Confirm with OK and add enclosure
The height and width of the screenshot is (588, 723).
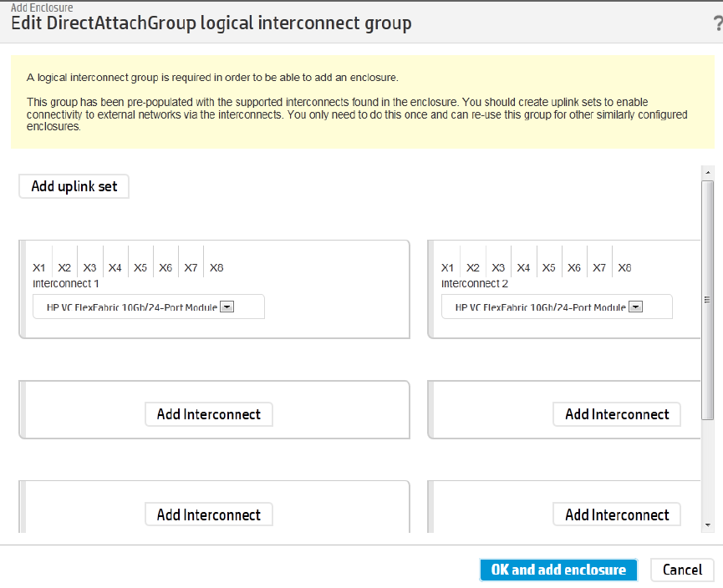(x=558, y=570)
